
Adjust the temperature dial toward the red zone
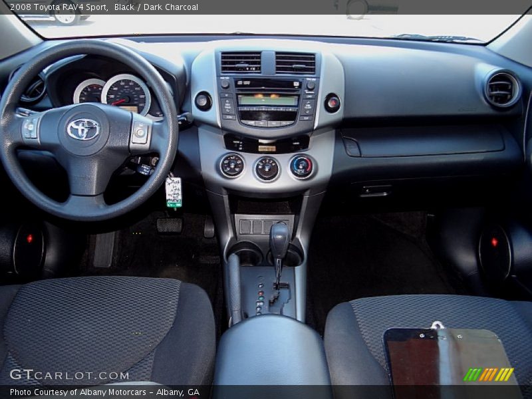click(308, 165)
